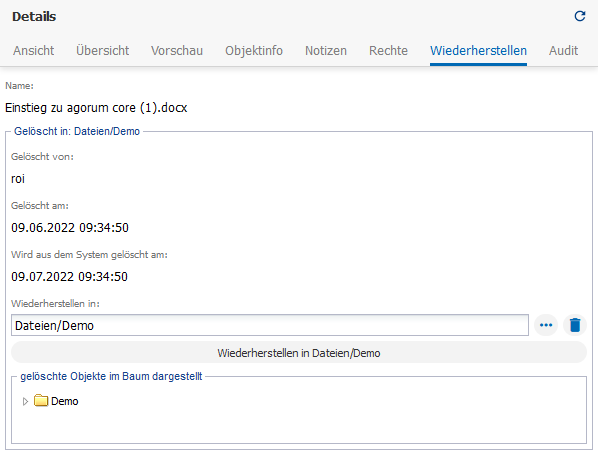Select the yellow Demo folder icon
The height and width of the screenshot is (455, 598).
[x=41, y=401]
